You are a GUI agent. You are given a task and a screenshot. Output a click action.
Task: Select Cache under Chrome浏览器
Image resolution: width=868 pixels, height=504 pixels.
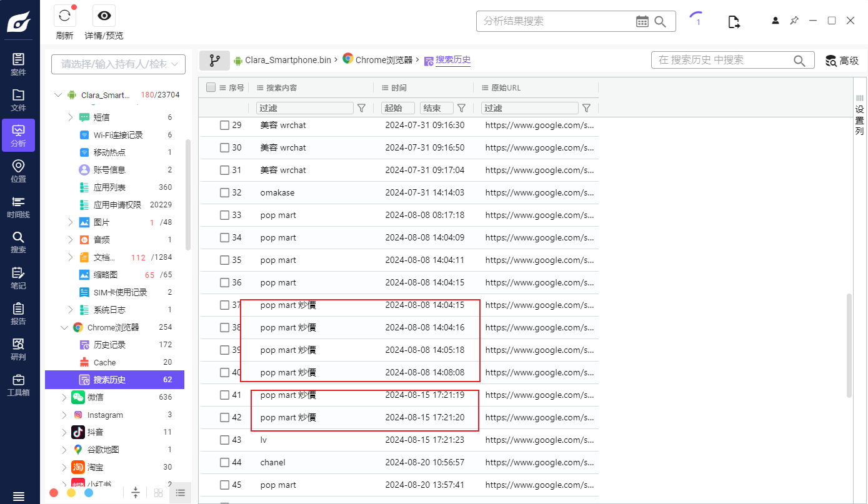pos(105,362)
